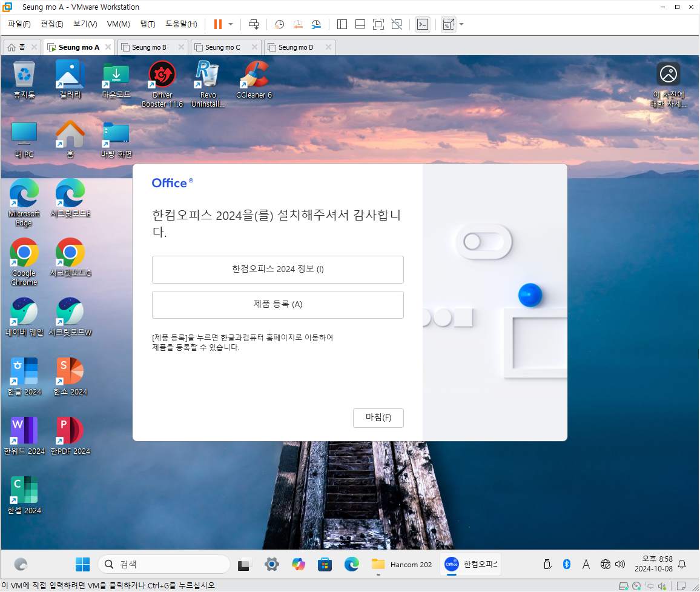This screenshot has height=592, width=700.
Task: Select the CCleaner 6 desktop icon
Action: 254,80
